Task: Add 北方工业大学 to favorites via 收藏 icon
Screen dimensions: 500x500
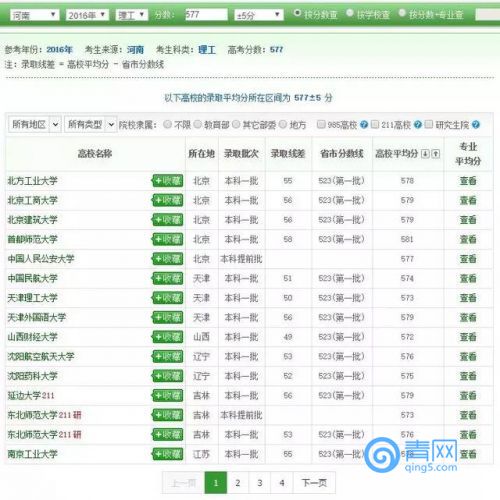Action: 168,181
